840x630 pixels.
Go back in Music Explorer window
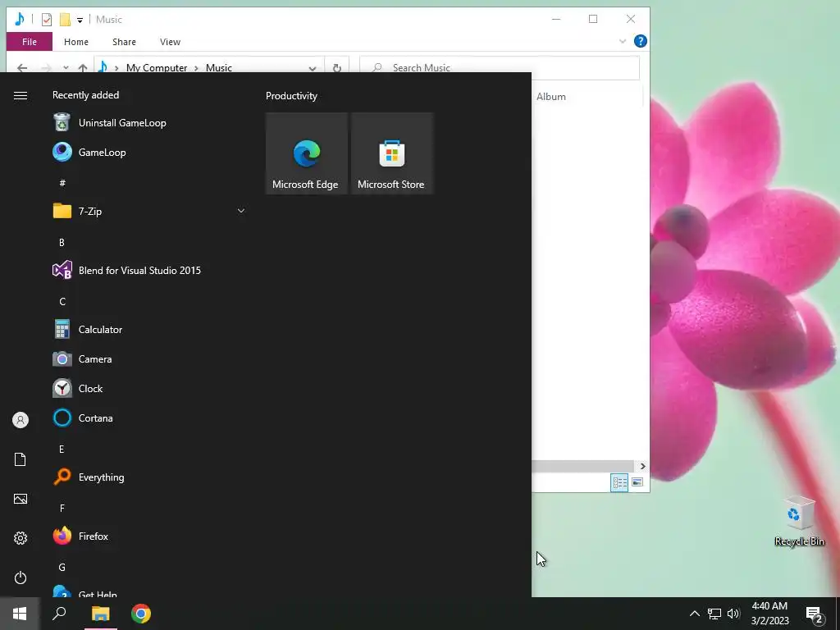tap(22, 68)
